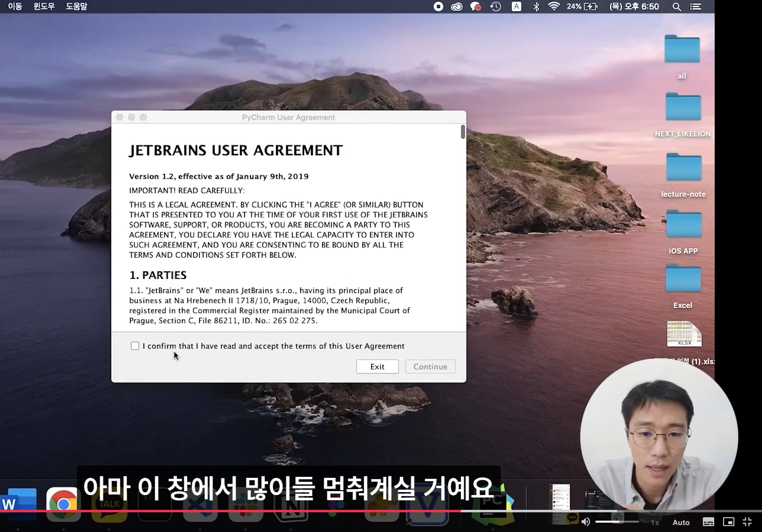Click the screen recording stop icon
Image resolution: width=762 pixels, height=532 pixels.
tap(438, 6)
